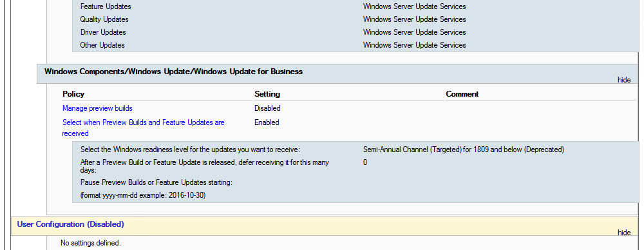
Task: Click the Enabled setting for Preview Builds policy
Action: tap(267, 122)
